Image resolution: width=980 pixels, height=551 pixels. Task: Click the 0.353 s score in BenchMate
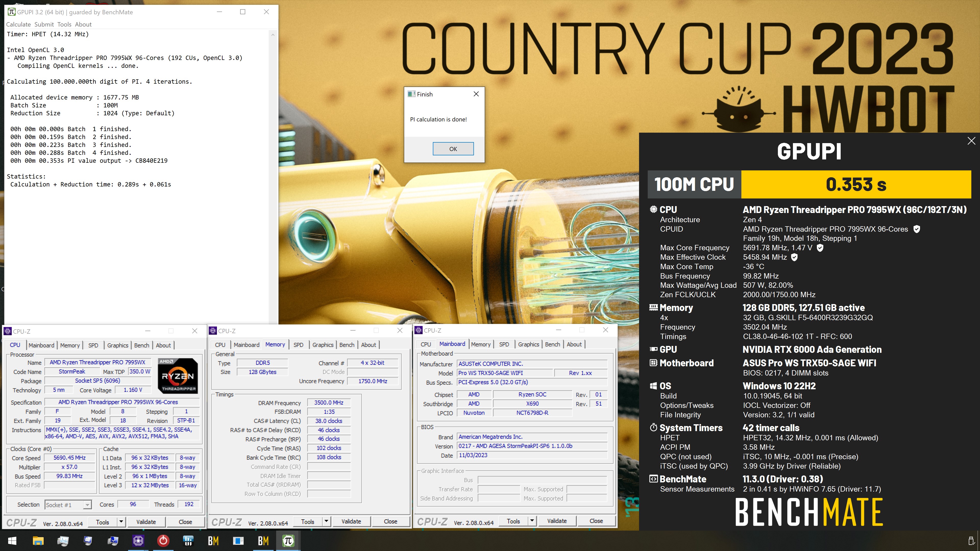click(856, 184)
